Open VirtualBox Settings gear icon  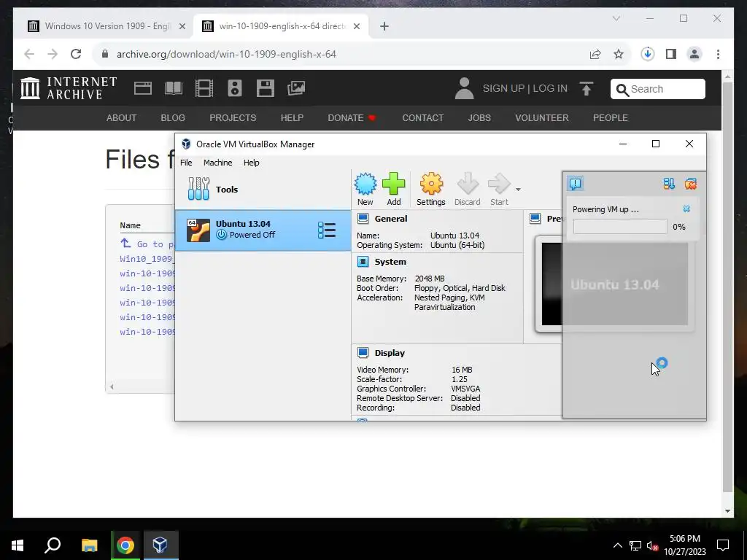430,189
